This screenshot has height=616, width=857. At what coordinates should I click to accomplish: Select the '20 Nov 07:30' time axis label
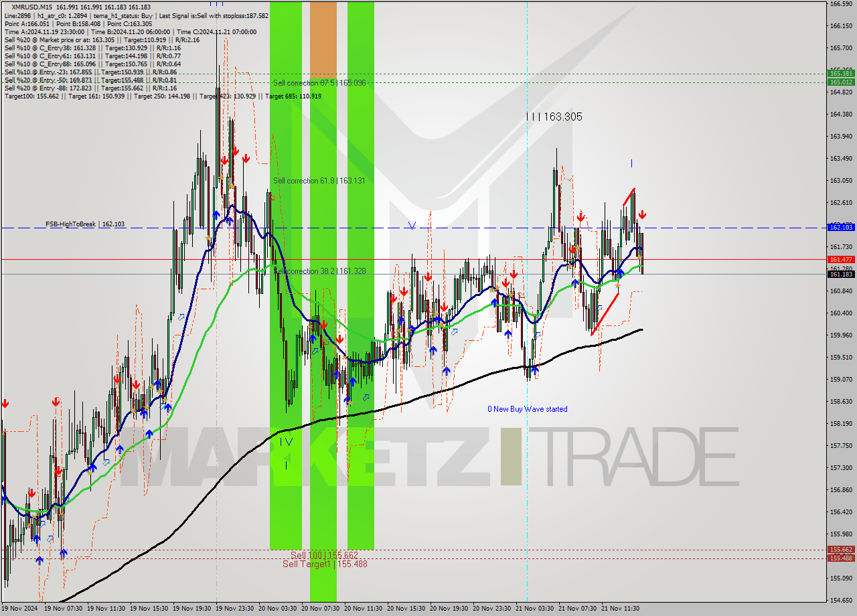click(320, 609)
